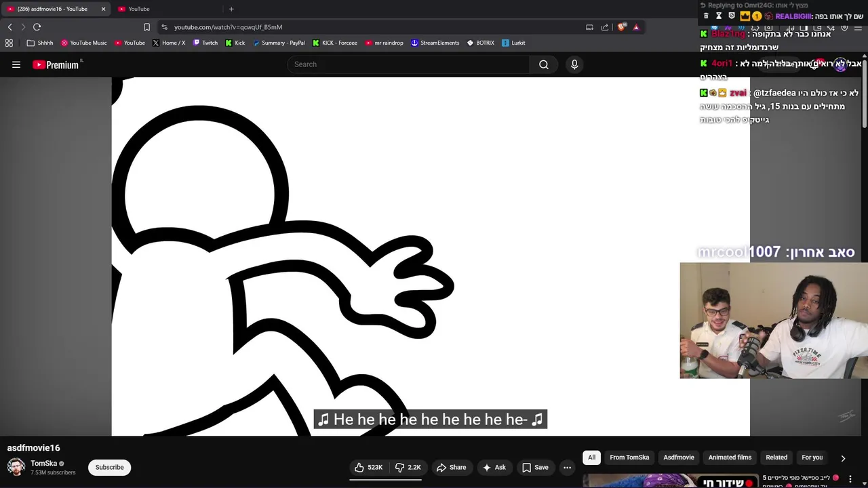Select the From TomSka filter chip
This screenshot has width=868, height=488.
pyautogui.click(x=629, y=457)
